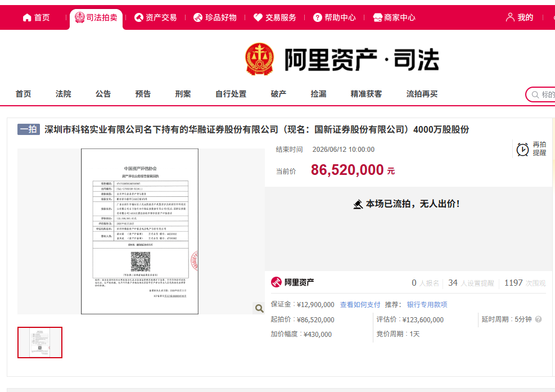Click the 我的 user profile icon
Viewport: 555px width, 392px height.
click(x=510, y=17)
